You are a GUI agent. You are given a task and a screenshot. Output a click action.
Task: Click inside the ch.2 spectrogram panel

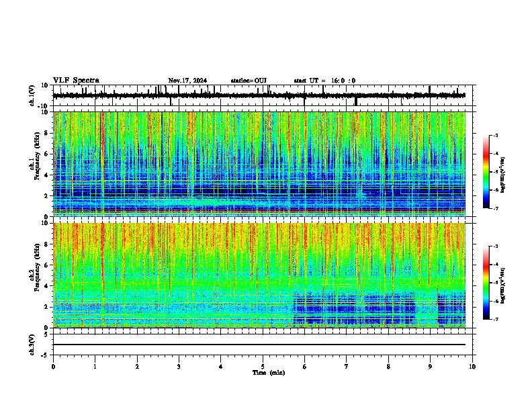(259, 275)
